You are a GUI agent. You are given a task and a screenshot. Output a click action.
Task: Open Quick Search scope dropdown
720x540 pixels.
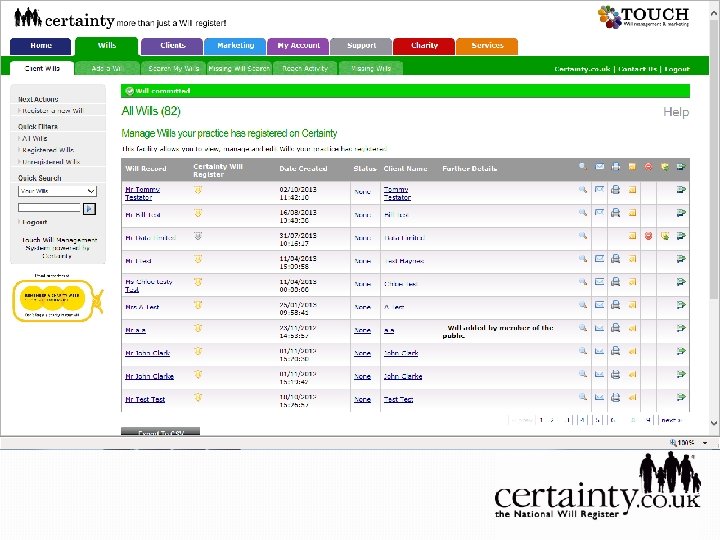57,191
